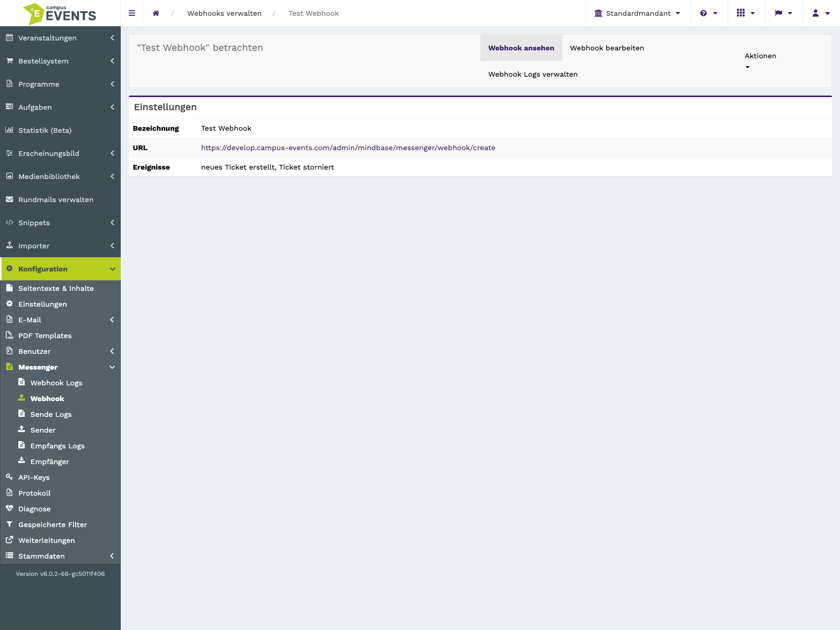Click the Webhooks verwalten breadcrumb link
Screen dimensions: 840x630
224,13
